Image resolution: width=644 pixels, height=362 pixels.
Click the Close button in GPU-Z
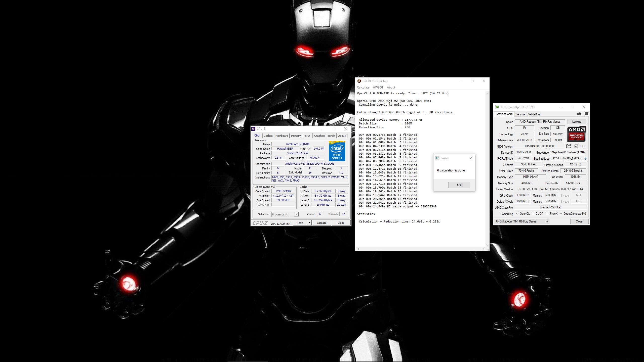(579, 221)
